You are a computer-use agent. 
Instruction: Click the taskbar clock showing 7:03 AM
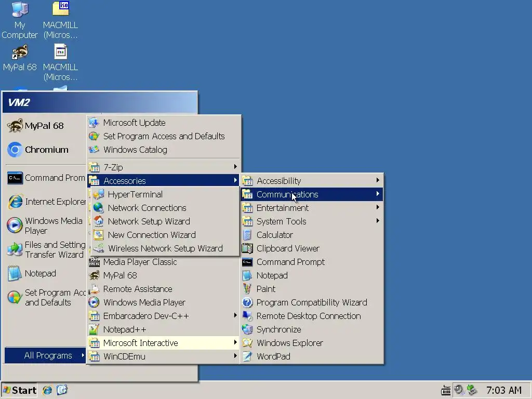click(504, 390)
